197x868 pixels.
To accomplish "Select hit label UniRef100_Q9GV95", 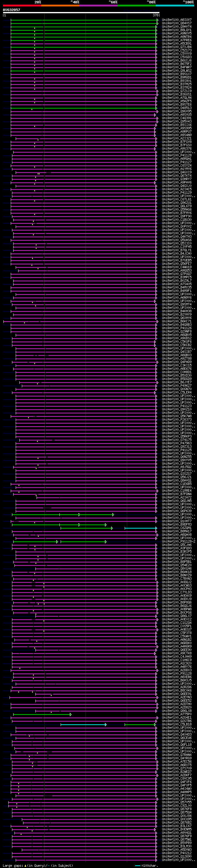I will (x=177, y=111).
